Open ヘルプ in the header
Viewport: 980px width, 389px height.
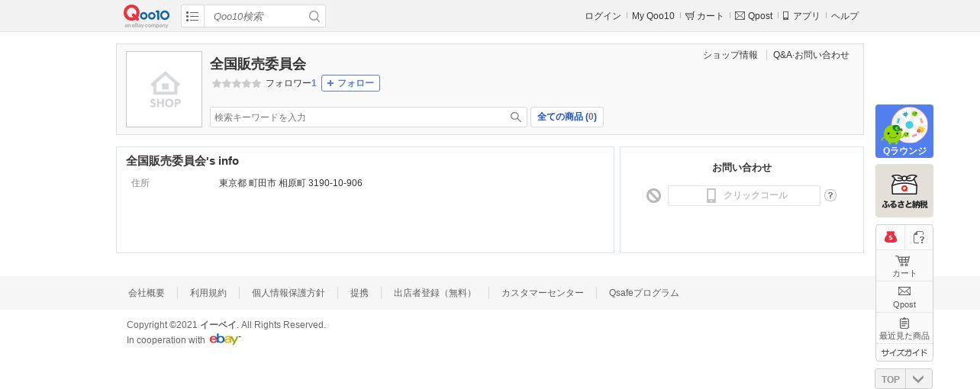[845, 16]
